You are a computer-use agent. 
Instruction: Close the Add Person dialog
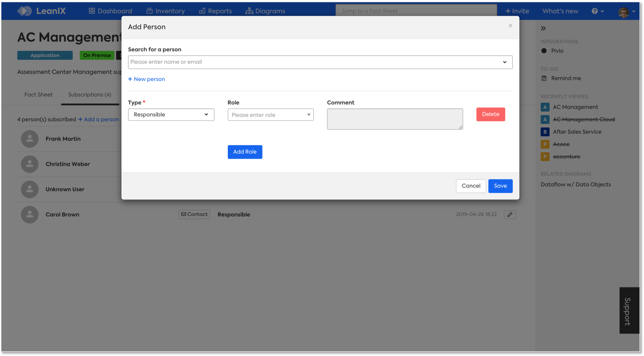[x=510, y=26]
